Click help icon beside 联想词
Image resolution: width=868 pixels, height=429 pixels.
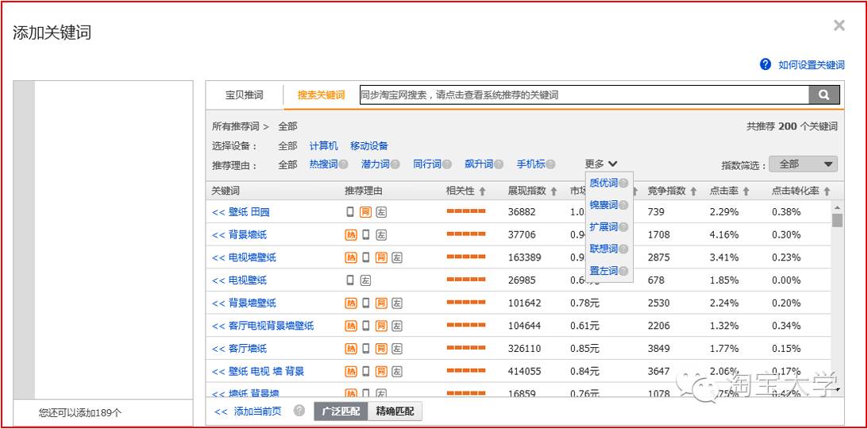624,249
